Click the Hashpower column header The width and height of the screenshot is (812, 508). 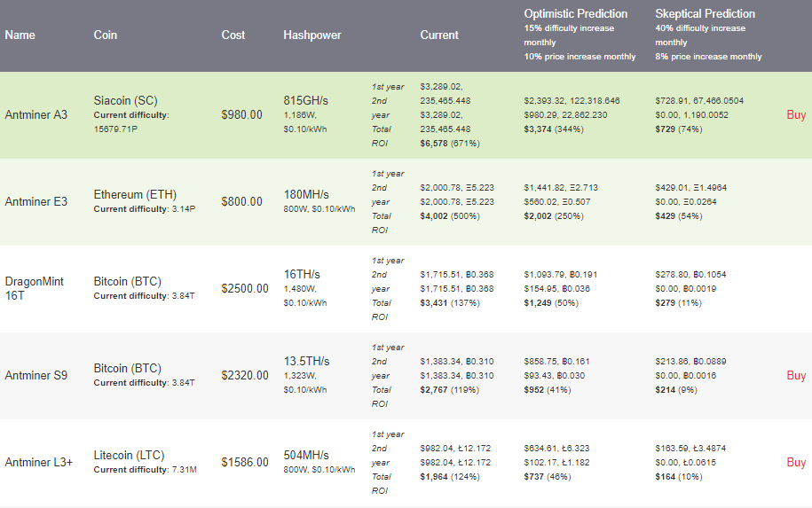pyautogui.click(x=312, y=35)
